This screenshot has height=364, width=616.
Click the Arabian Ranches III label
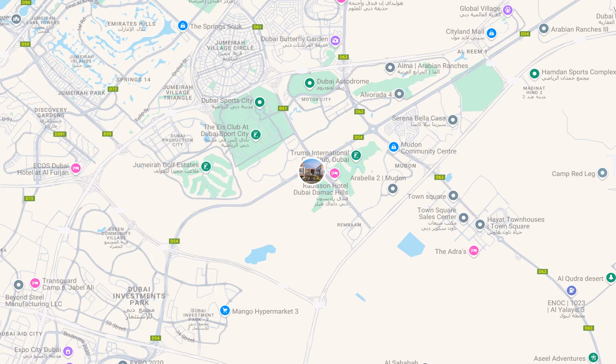click(x=580, y=29)
